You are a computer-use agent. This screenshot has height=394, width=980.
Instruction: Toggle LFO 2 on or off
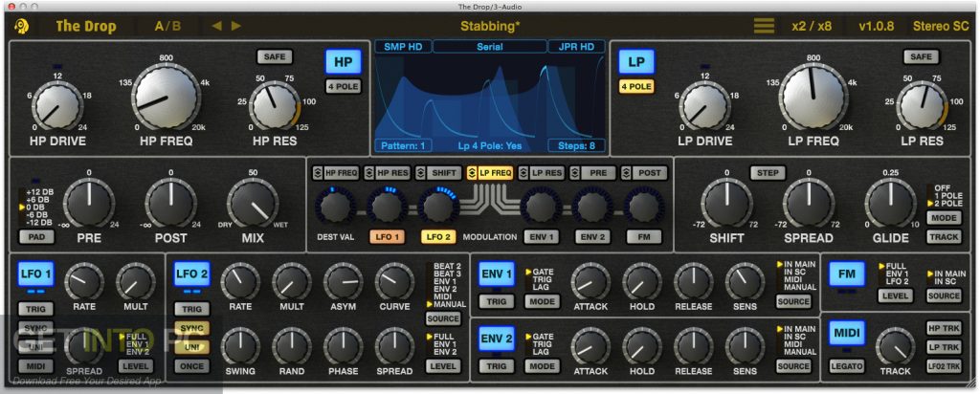(191, 273)
